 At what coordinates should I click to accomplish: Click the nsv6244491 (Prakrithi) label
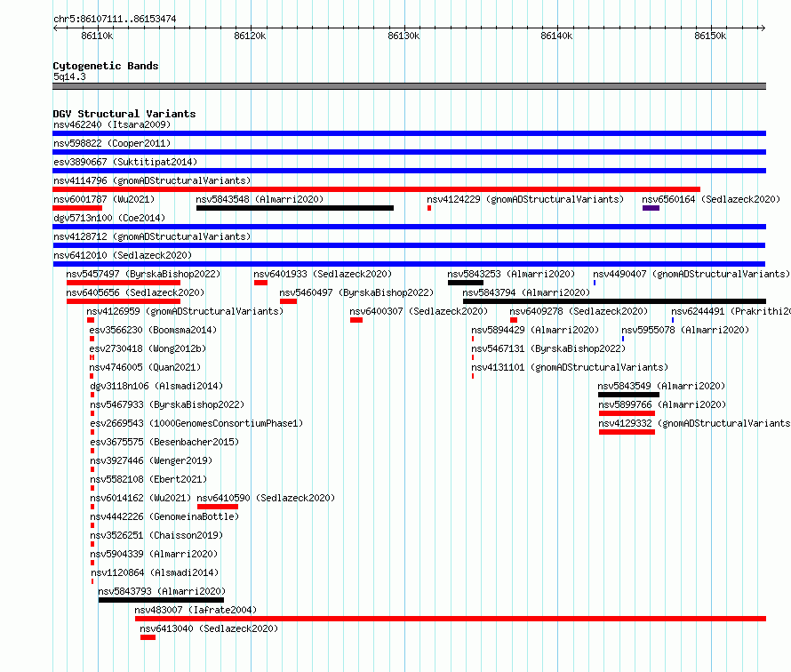tap(731, 311)
